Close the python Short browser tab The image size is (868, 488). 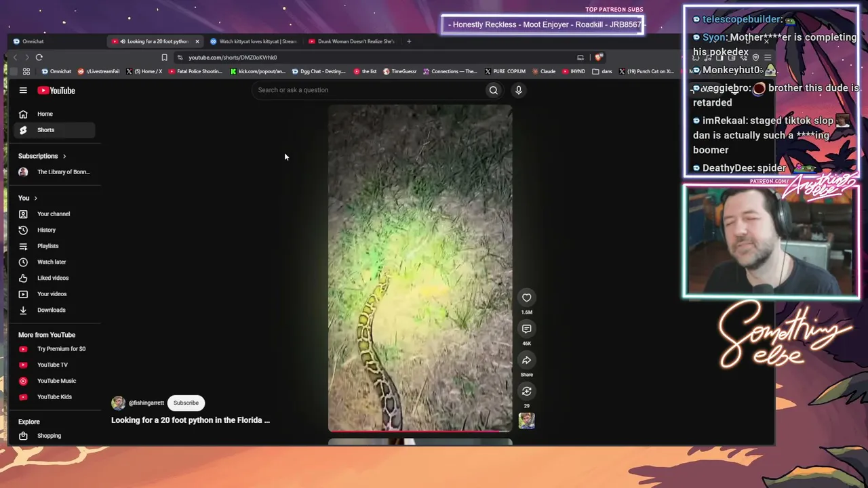pyautogui.click(x=197, y=41)
